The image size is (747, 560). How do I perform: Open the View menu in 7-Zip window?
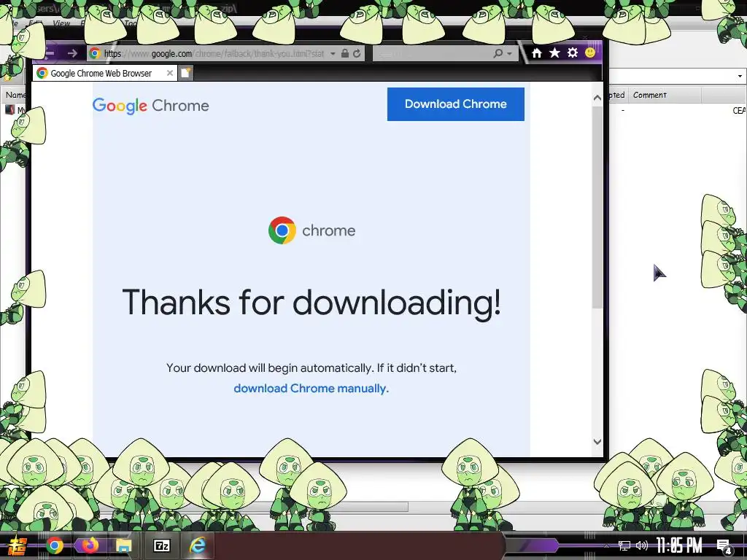61,23
